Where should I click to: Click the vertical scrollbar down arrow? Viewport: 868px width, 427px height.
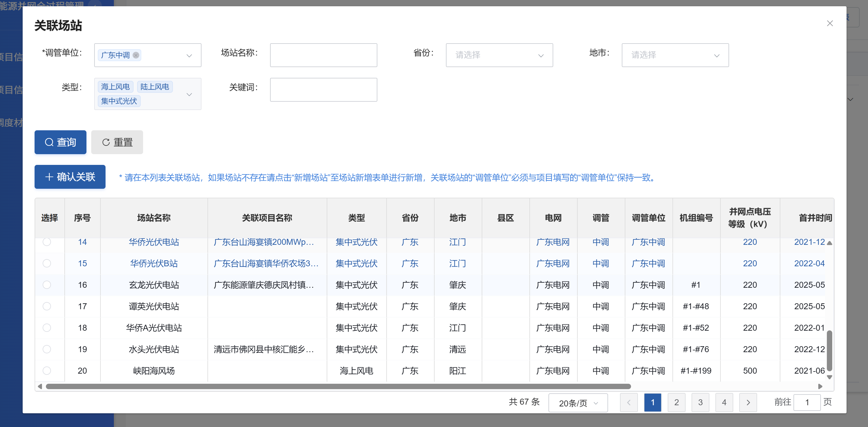830,377
